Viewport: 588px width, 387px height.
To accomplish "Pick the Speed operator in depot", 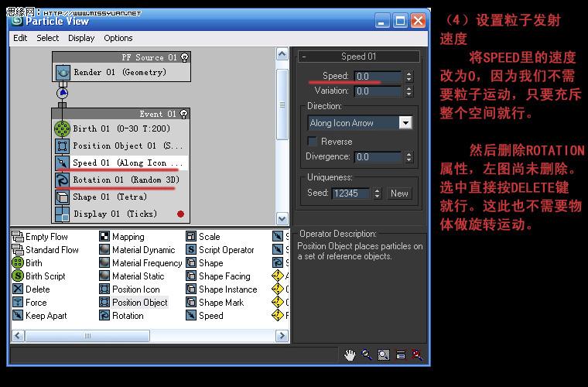I will click(x=205, y=315).
